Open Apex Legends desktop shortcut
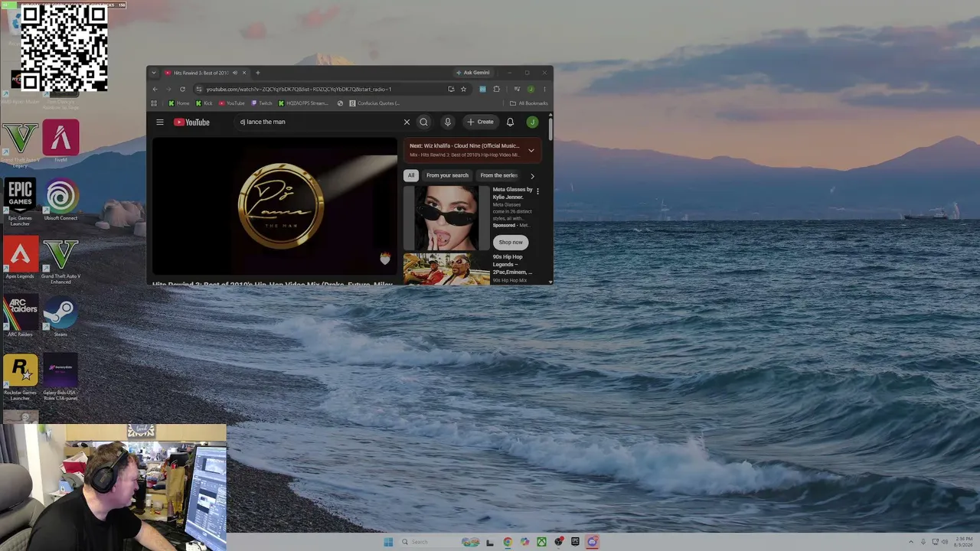 tap(20, 259)
